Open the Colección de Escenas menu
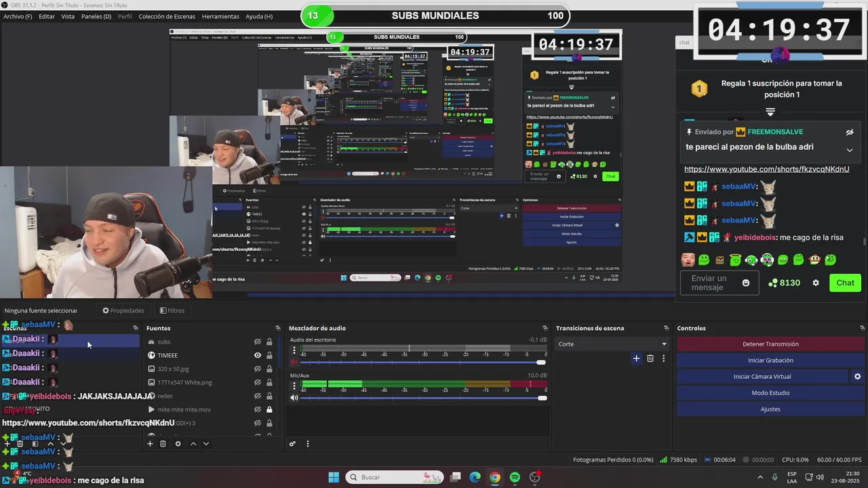The image size is (868, 488). tap(167, 16)
